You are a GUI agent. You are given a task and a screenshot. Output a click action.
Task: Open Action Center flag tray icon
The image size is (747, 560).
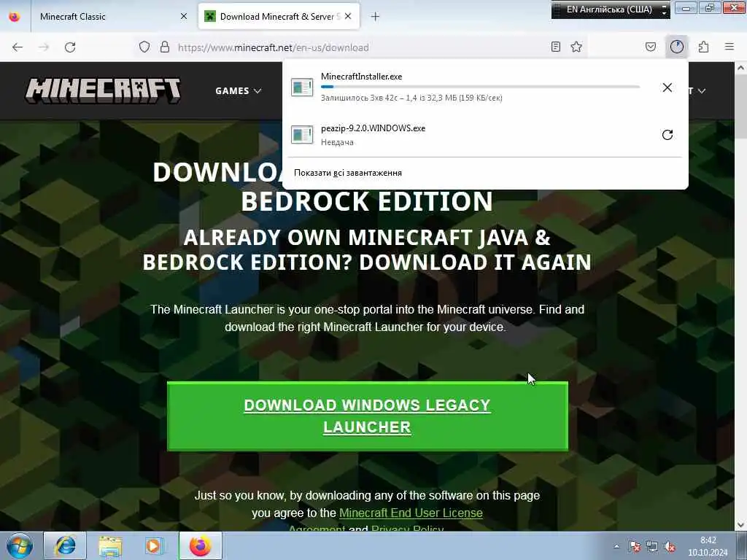[634, 547]
